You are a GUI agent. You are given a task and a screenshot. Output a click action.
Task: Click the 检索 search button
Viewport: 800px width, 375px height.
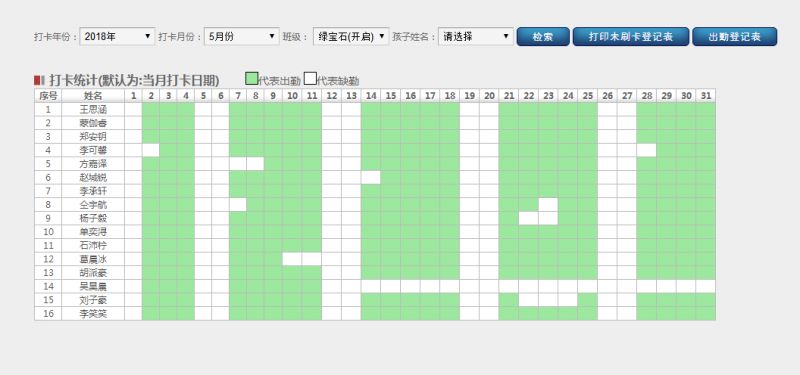(543, 37)
